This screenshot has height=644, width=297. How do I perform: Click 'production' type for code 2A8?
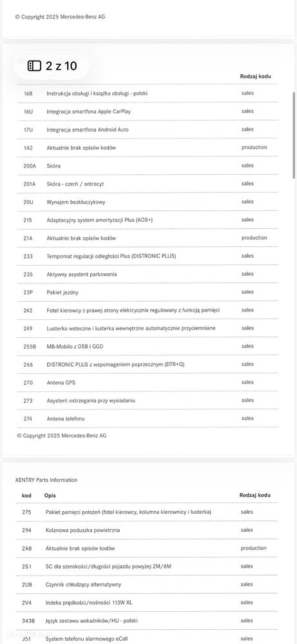coord(253,548)
